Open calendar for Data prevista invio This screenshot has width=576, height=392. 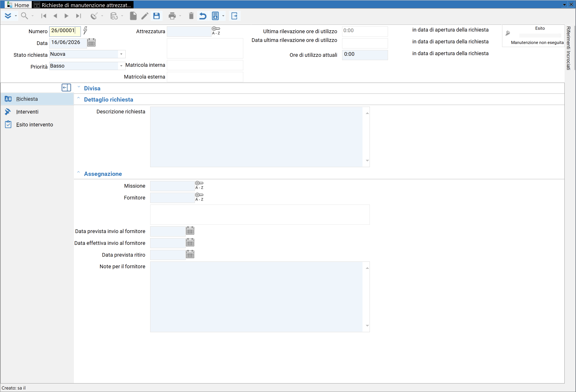pyautogui.click(x=190, y=230)
